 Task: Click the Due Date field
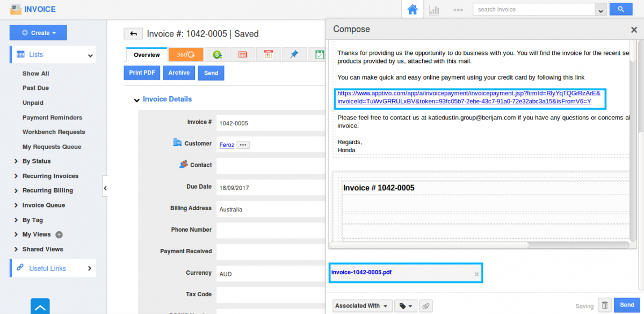click(x=271, y=188)
